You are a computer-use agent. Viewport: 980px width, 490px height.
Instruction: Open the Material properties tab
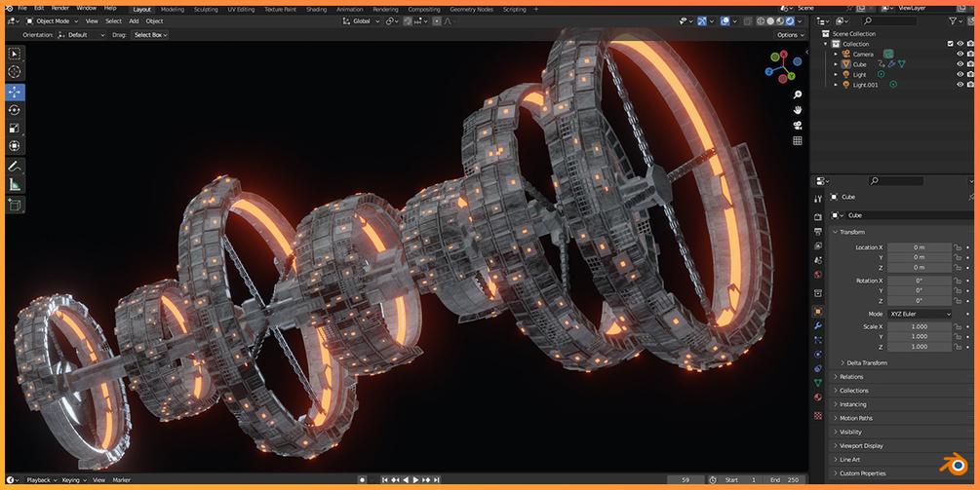tap(818, 397)
